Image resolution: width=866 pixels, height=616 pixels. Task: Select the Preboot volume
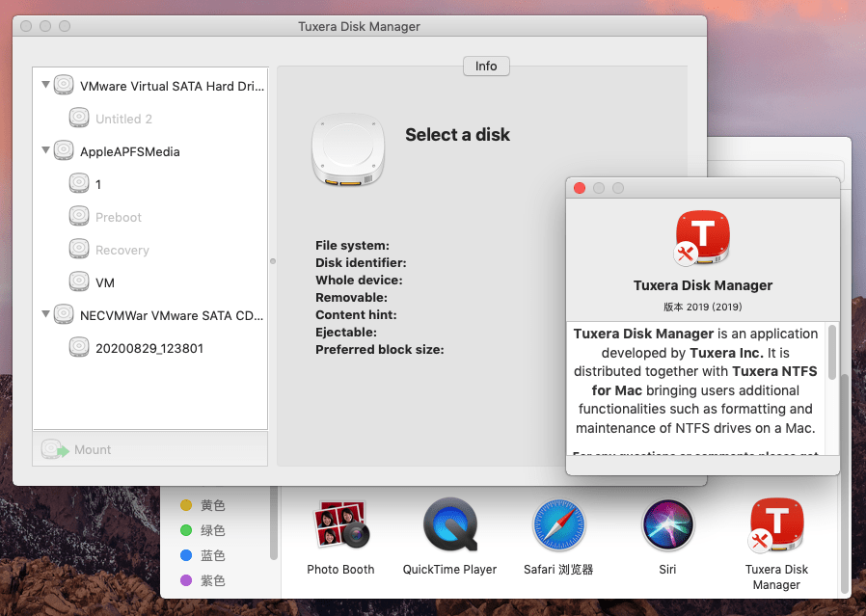pyautogui.click(x=119, y=218)
